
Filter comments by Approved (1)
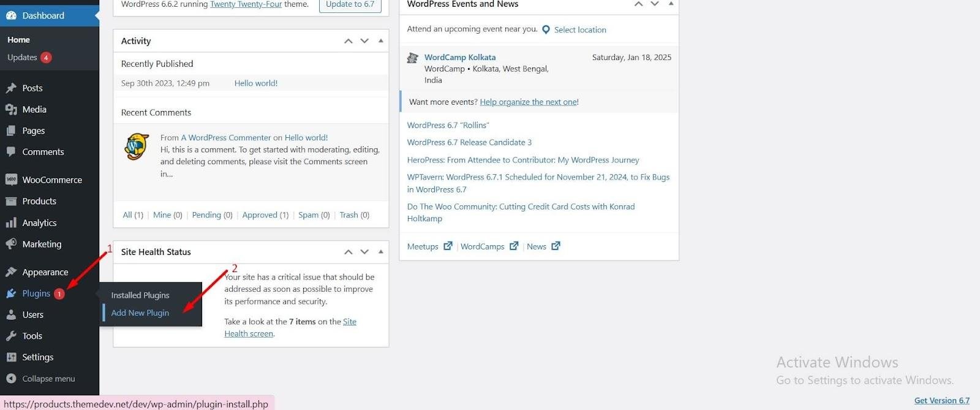[265, 215]
